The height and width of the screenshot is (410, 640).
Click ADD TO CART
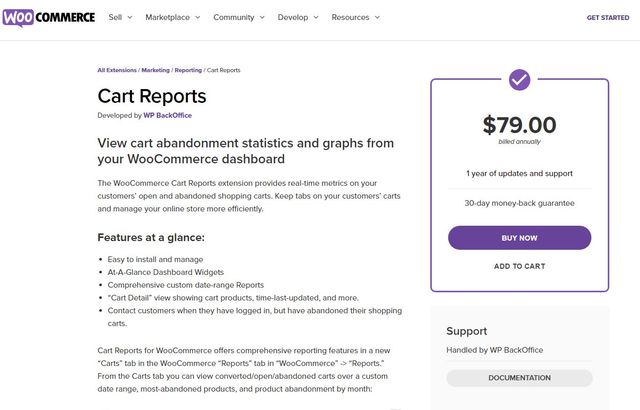click(x=519, y=266)
